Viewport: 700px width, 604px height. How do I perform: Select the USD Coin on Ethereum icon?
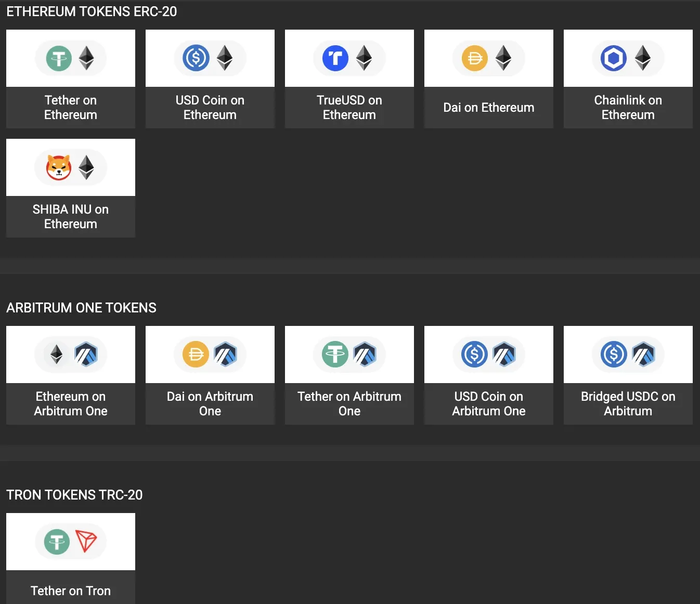(x=197, y=58)
